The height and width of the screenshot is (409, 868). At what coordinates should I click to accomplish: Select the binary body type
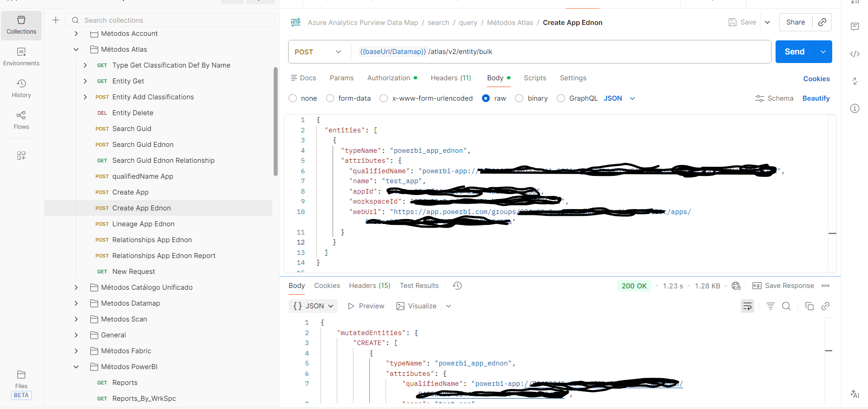pyautogui.click(x=519, y=98)
